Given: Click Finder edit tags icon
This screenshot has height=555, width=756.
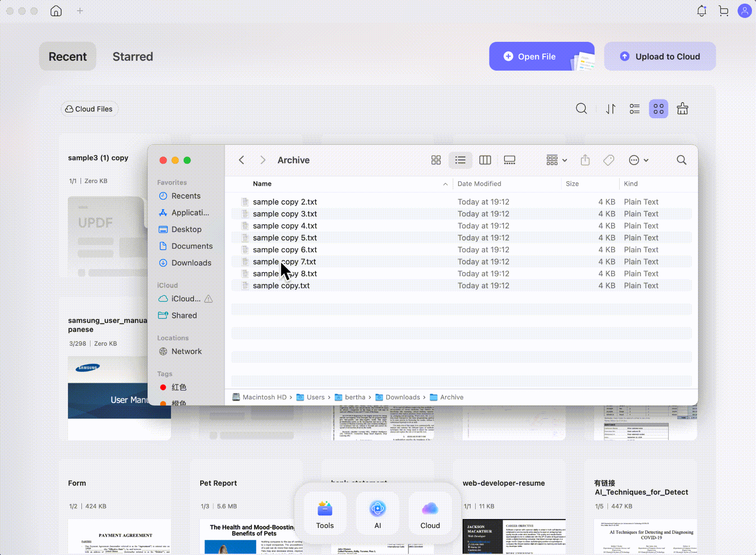Looking at the screenshot, I should (609, 160).
